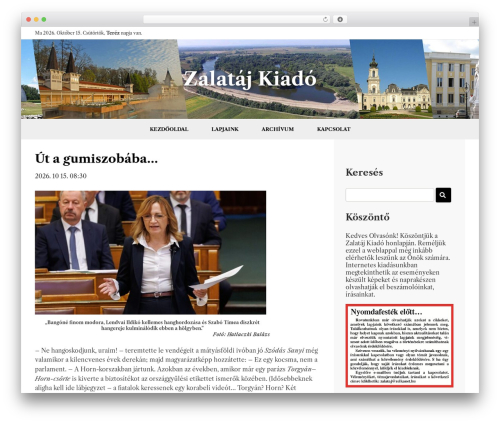The image size is (500, 423).
Task: Click the greeting paragraph starting Kedves Olvasónk!
Action: pyautogui.click(x=397, y=265)
